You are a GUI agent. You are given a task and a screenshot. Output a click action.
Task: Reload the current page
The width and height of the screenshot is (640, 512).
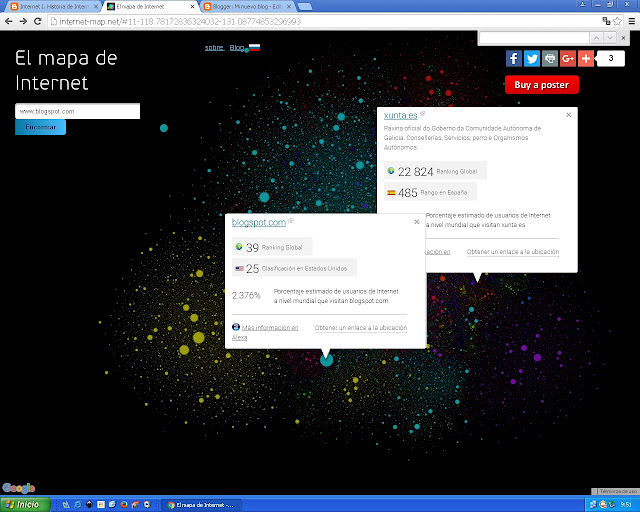(38, 21)
